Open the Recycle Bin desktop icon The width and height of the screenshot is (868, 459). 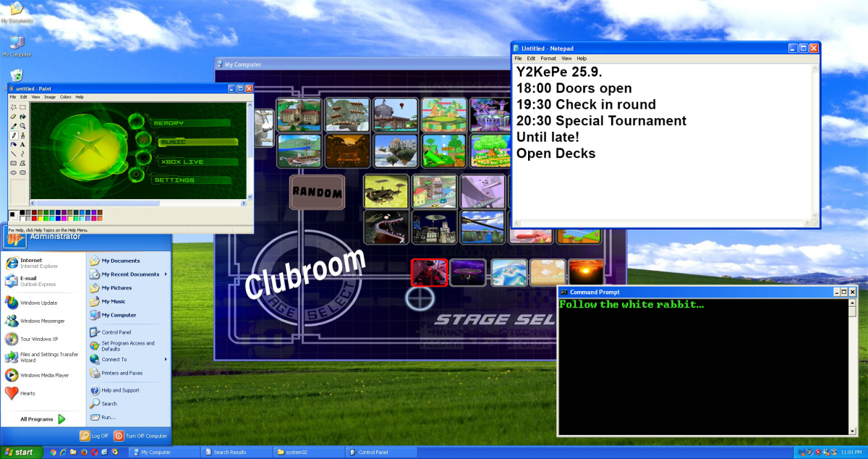pyautogui.click(x=17, y=75)
